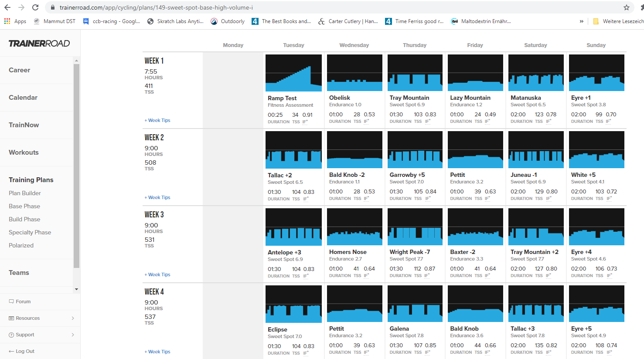
Task: Navigate to Workouts
Action: point(24,152)
